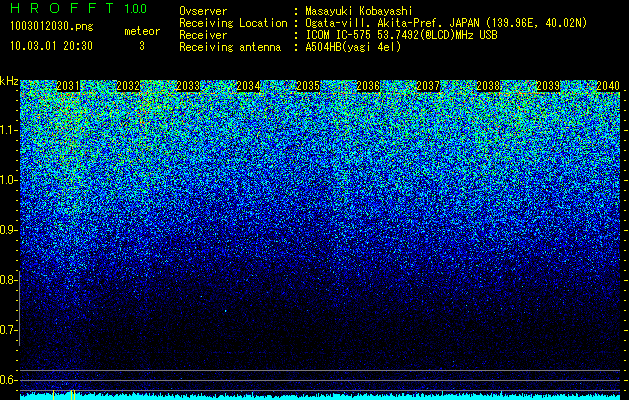Click the Receiver value ICOM IC-575

coord(339,35)
